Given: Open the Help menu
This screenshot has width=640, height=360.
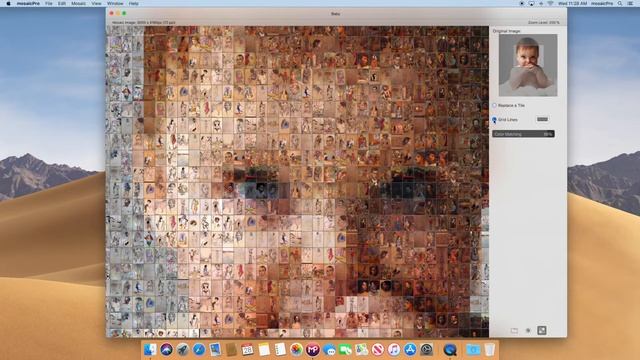Looking at the screenshot, I should tap(133, 3).
